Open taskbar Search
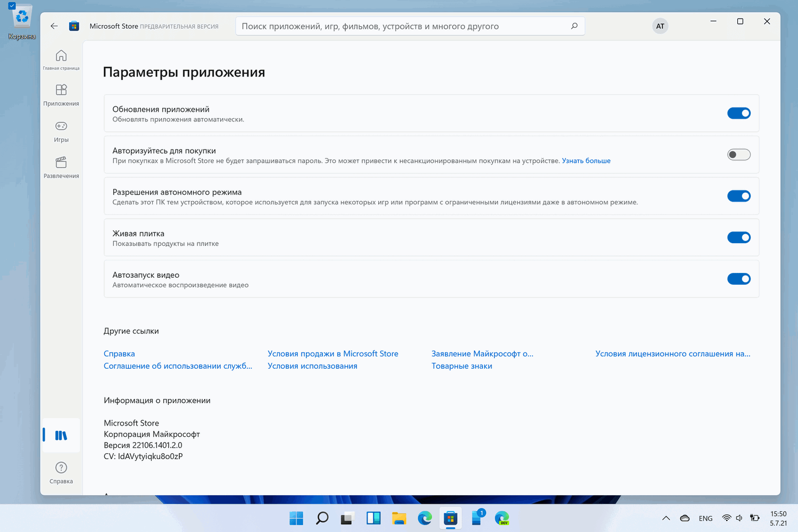The width and height of the screenshot is (798, 532). click(322, 518)
